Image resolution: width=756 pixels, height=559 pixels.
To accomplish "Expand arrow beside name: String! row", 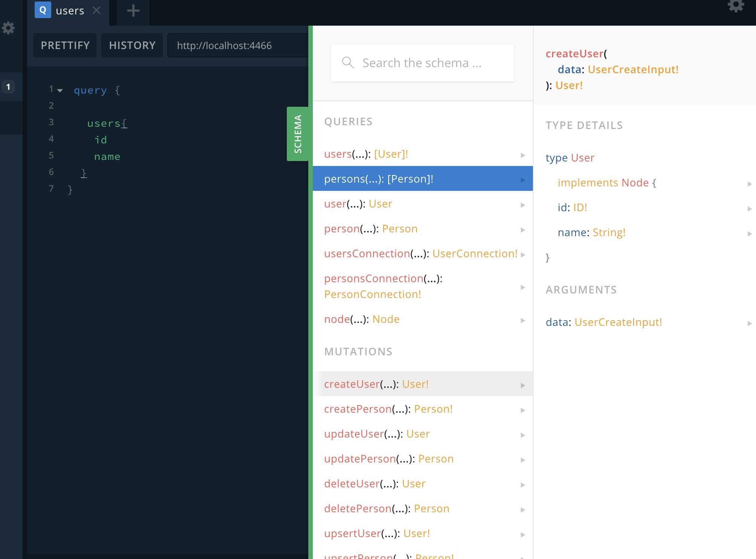I will pyautogui.click(x=749, y=233).
